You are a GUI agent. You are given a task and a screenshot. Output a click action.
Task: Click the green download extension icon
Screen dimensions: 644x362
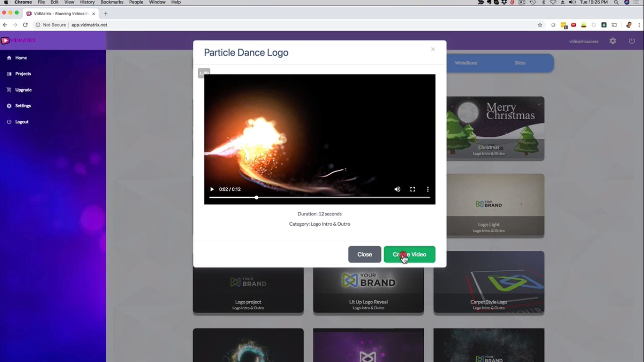pos(604,25)
